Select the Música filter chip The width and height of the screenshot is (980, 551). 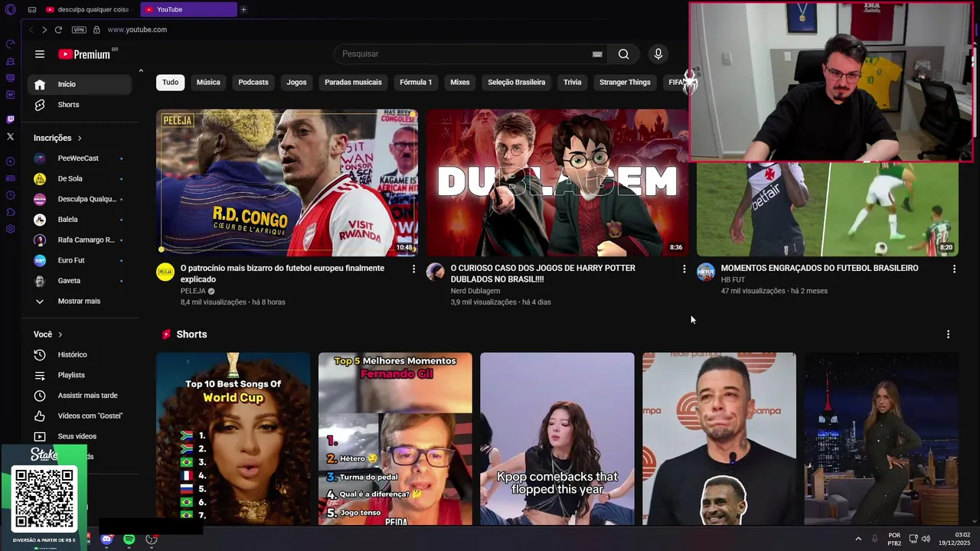(208, 83)
